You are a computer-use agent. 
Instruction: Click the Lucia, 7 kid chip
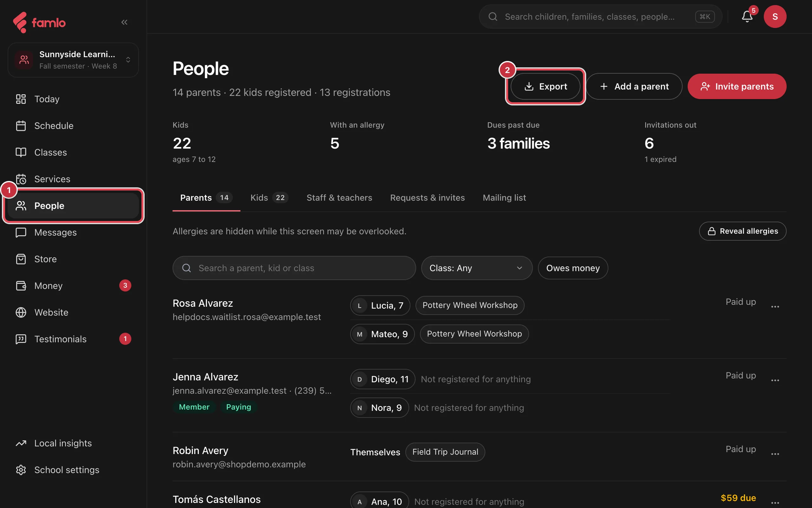tap(380, 305)
